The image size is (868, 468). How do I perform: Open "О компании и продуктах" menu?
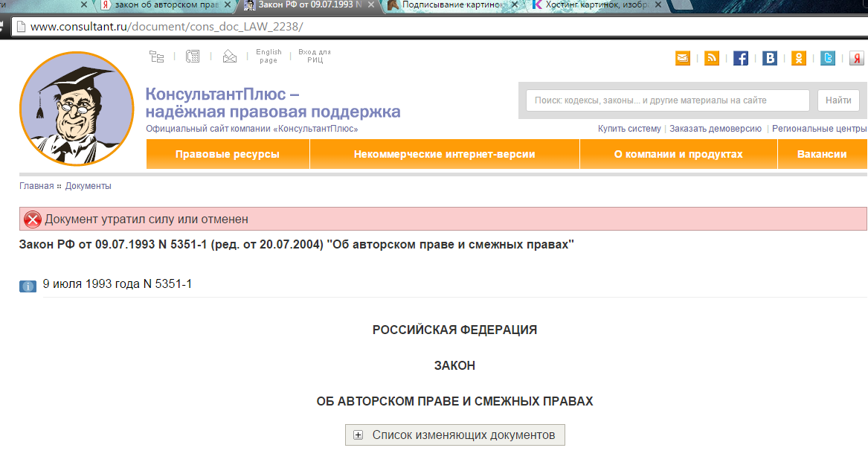click(x=678, y=154)
